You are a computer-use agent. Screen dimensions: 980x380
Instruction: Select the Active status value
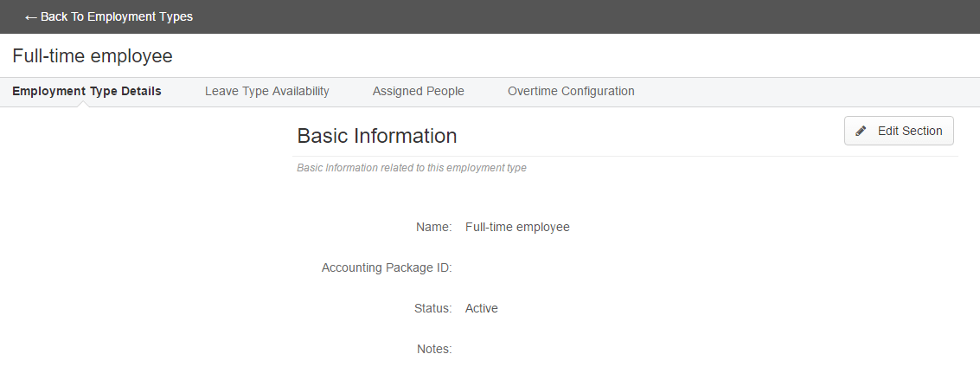tap(481, 308)
